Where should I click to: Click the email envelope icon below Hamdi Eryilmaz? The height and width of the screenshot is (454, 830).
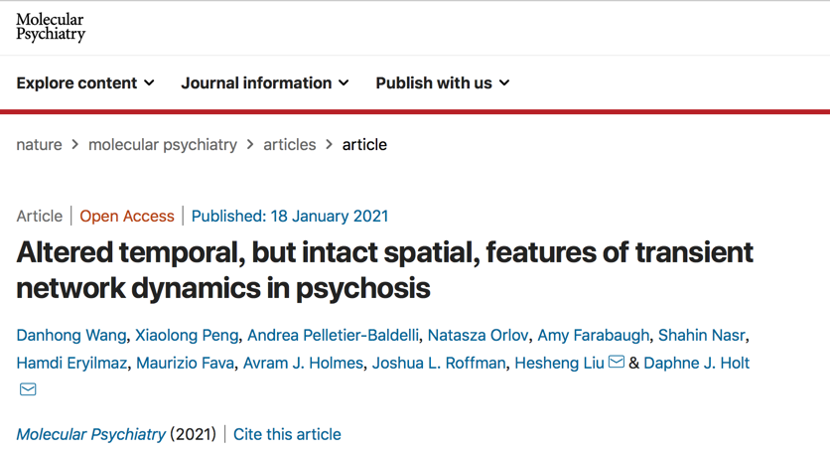click(x=28, y=389)
